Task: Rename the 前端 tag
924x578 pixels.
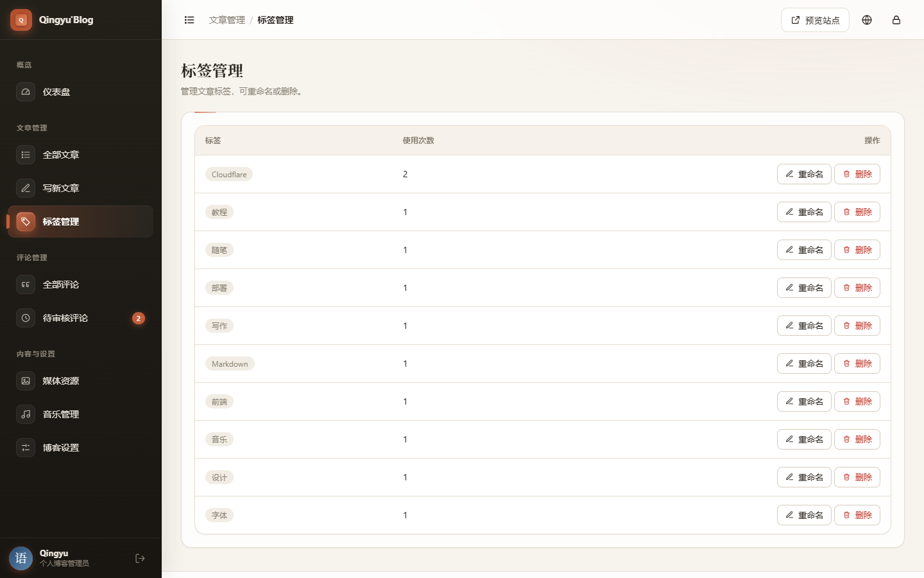Action: click(x=804, y=401)
